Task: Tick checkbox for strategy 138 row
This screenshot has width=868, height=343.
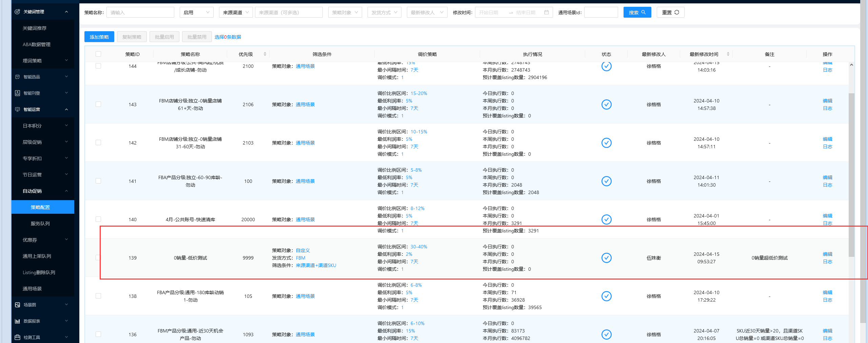Action: click(98, 296)
